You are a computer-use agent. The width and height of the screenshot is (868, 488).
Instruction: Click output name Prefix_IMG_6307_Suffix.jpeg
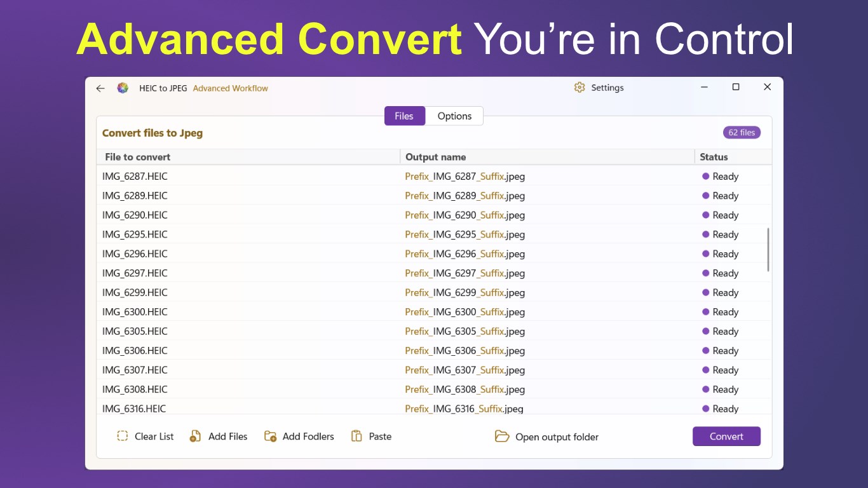point(465,370)
